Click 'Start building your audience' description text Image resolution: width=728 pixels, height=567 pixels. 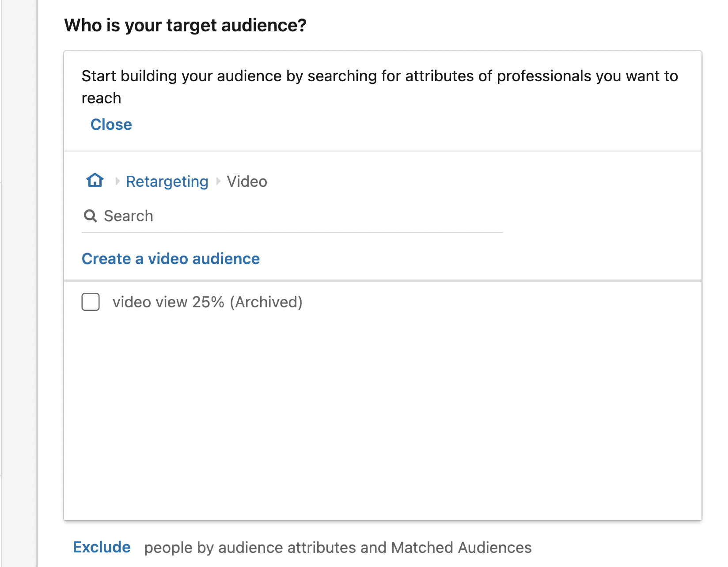[380, 87]
